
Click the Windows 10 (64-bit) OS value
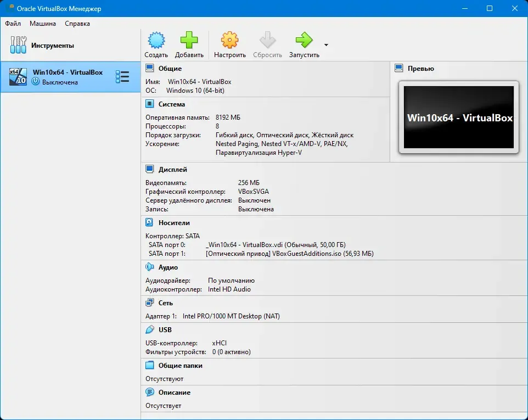tap(195, 90)
